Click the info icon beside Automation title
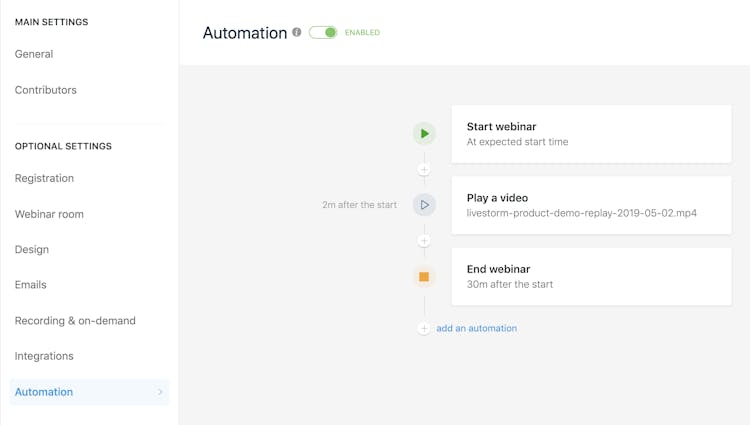 point(297,32)
